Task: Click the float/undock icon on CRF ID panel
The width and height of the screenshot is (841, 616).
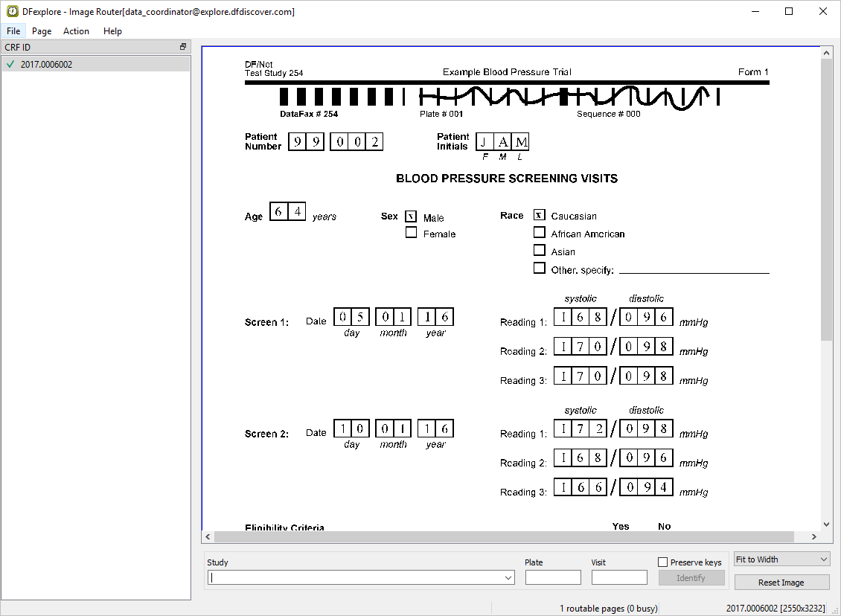Action: point(183,47)
